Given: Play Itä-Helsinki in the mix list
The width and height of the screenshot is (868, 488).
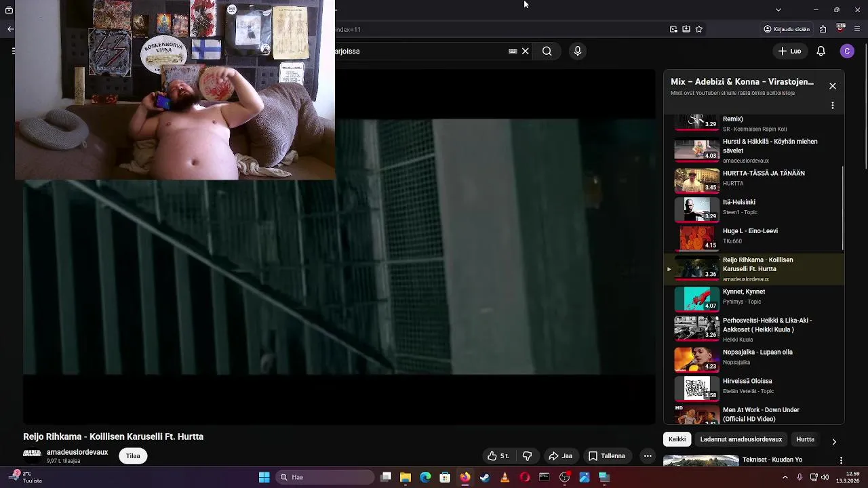Looking at the screenshot, I should (754, 209).
